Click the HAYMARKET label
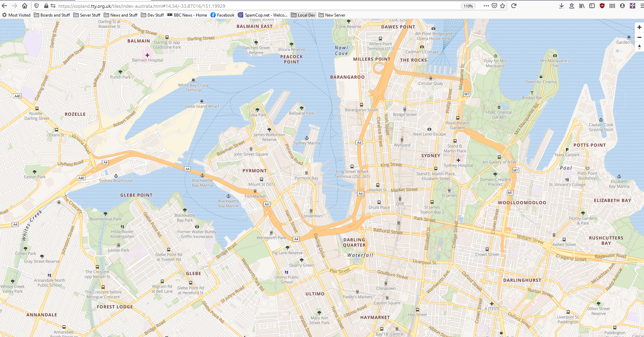 (x=375, y=317)
